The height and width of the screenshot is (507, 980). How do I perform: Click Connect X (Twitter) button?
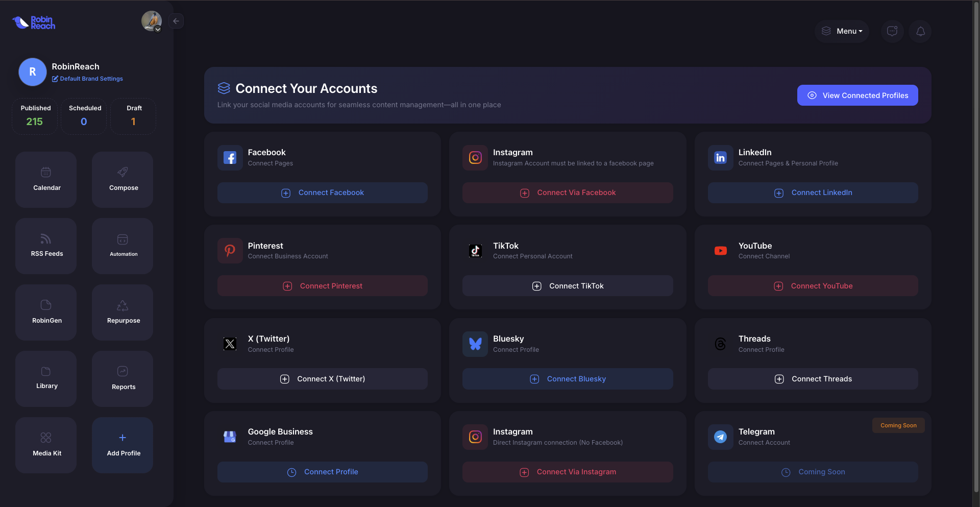point(323,379)
